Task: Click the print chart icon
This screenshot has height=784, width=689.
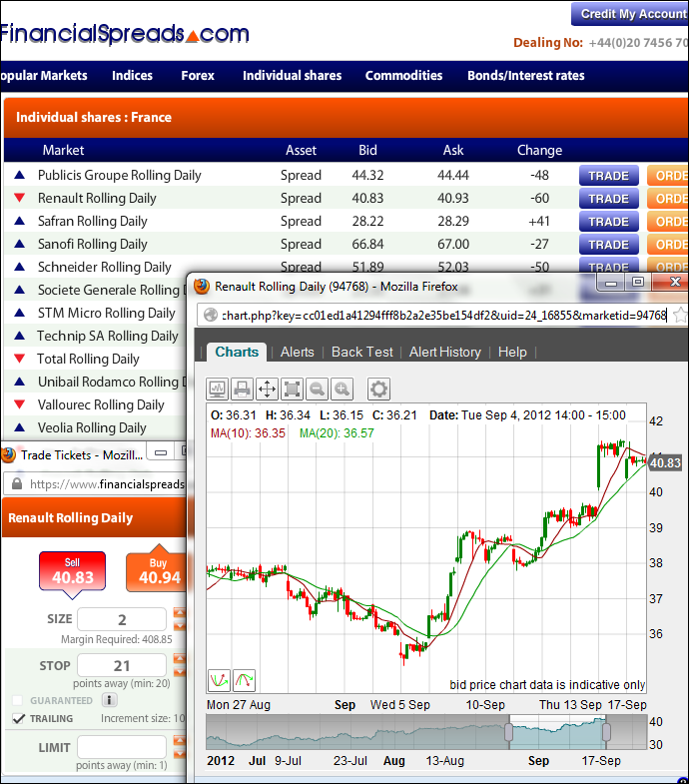Action: tap(242, 389)
